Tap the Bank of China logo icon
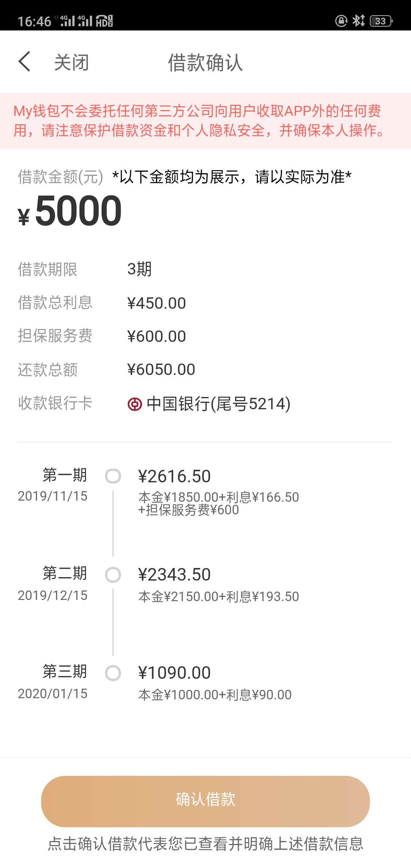 pyautogui.click(x=134, y=404)
